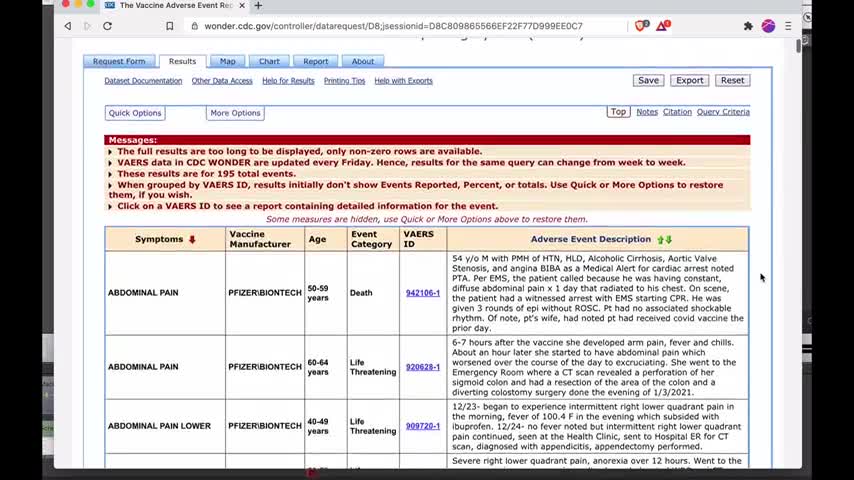This screenshot has width=854, height=480.
Task: Open the Map tab
Action: click(x=228, y=61)
